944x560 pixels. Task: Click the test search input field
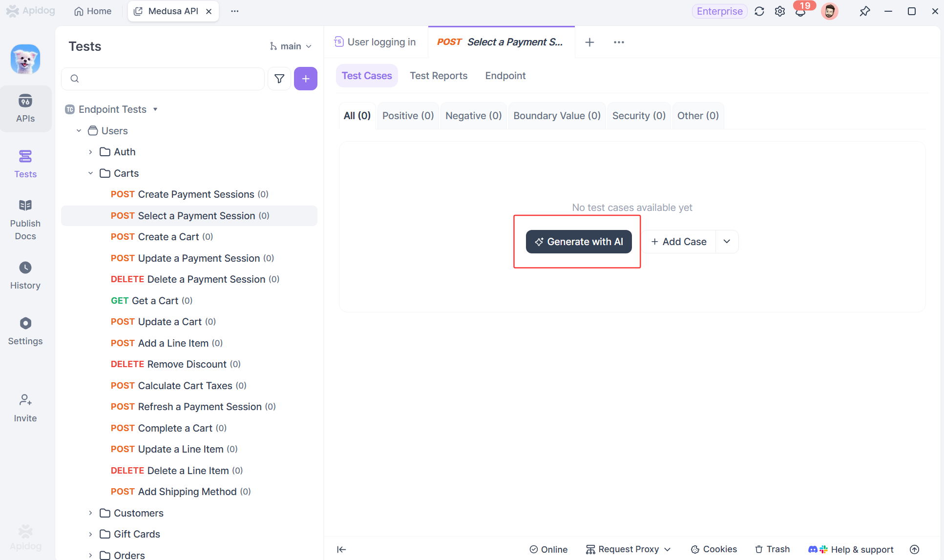pos(163,79)
